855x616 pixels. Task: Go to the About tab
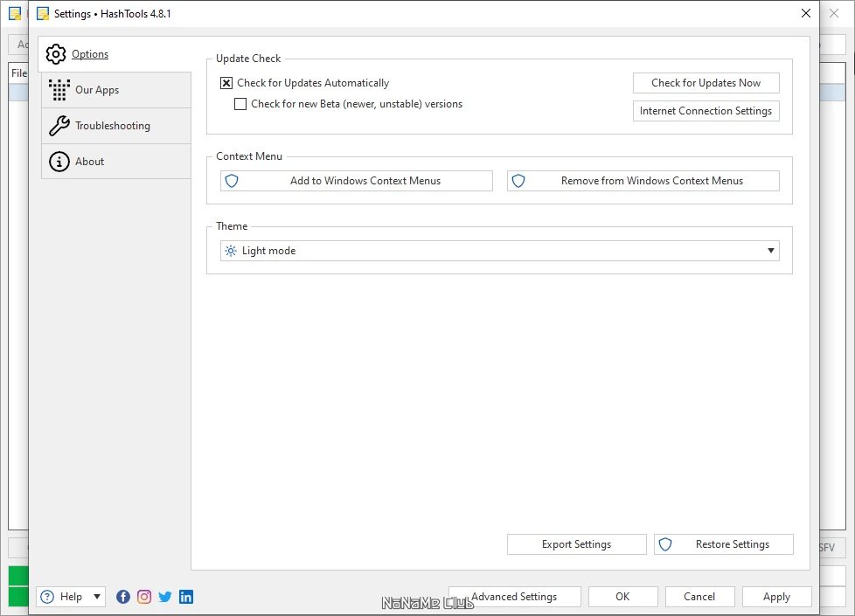(116, 162)
